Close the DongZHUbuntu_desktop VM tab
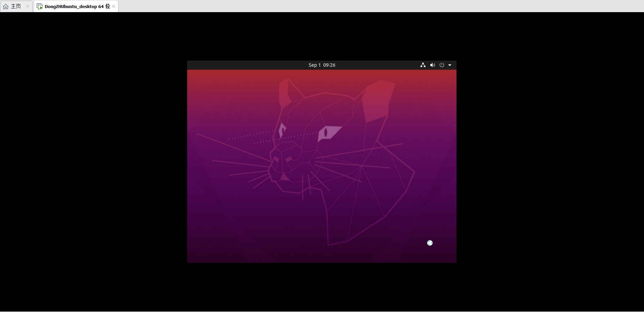Screen dimensions: 644x312 (x=114, y=6)
